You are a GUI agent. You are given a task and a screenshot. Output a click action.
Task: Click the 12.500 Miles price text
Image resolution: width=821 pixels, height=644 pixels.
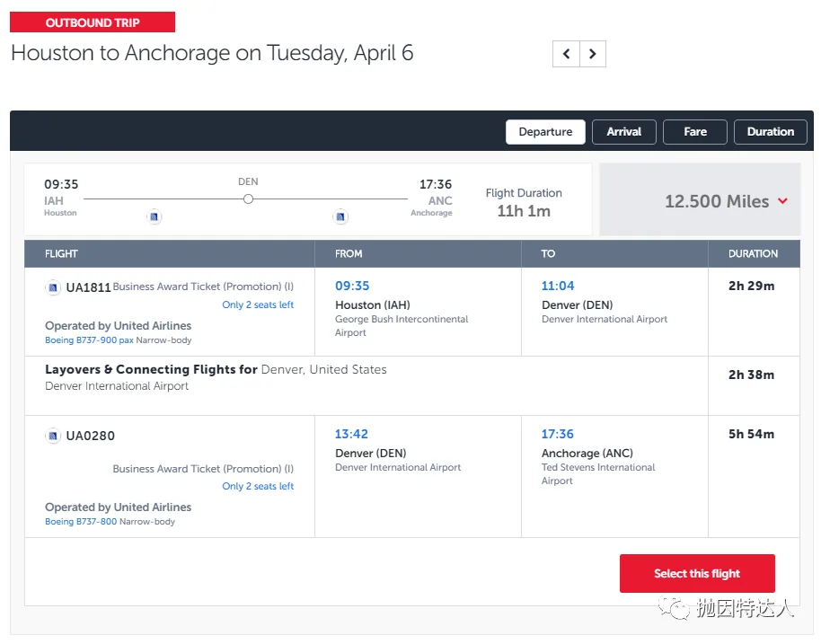pyautogui.click(x=717, y=201)
